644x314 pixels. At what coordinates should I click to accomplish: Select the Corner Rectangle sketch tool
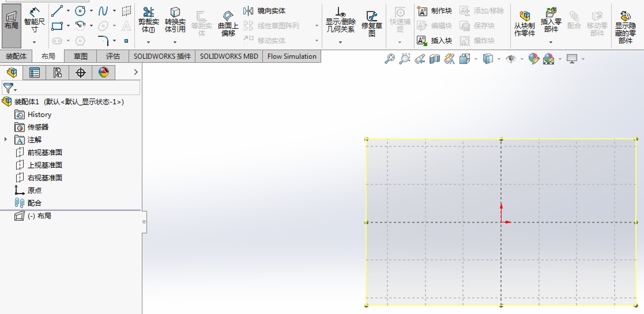pos(57,26)
